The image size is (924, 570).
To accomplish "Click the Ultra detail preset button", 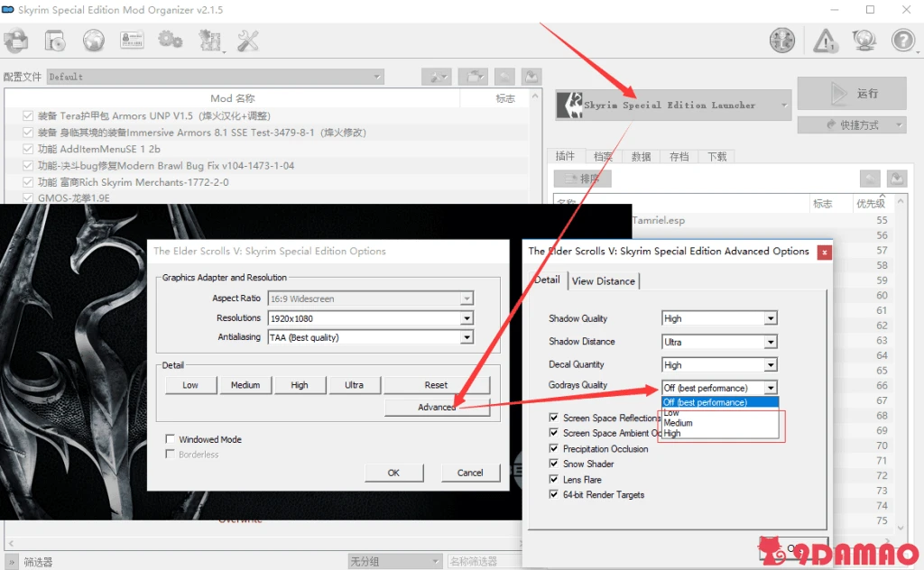I will [x=354, y=385].
